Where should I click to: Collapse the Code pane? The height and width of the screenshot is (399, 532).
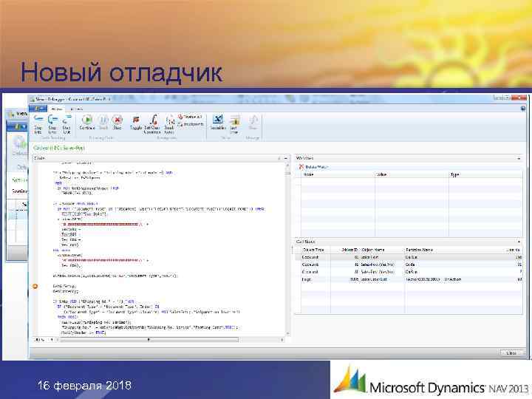[x=286, y=158]
